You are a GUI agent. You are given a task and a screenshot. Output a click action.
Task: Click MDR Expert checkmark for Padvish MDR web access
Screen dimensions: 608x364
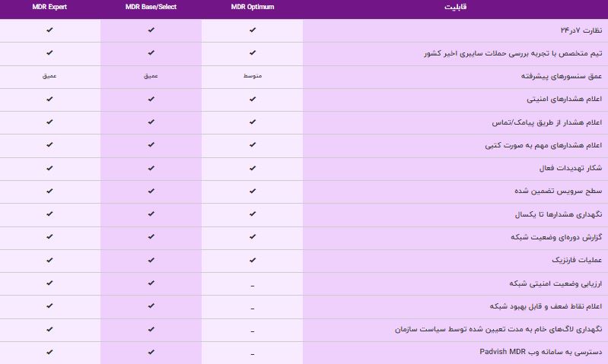49,352
